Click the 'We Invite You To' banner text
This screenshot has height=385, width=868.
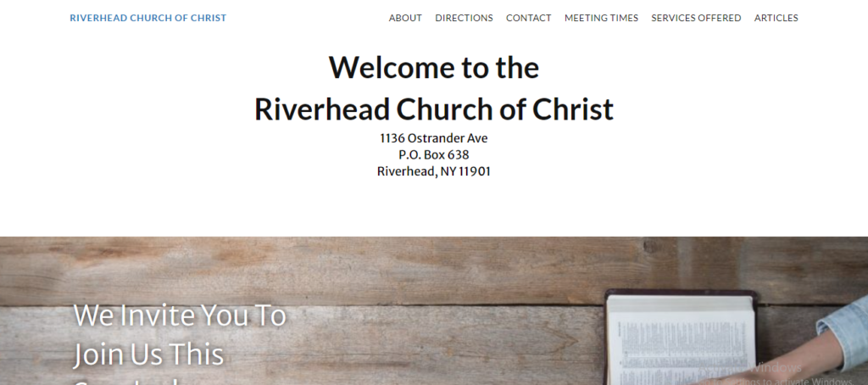tap(180, 315)
